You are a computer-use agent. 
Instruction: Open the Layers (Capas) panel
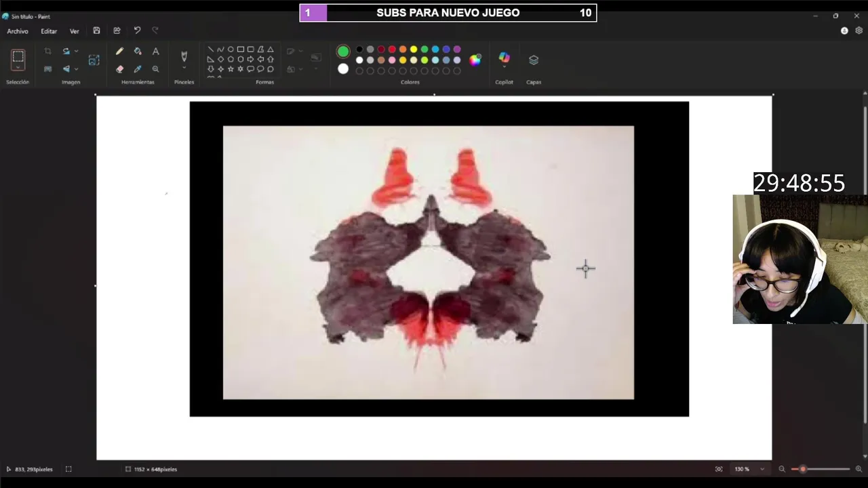click(534, 60)
